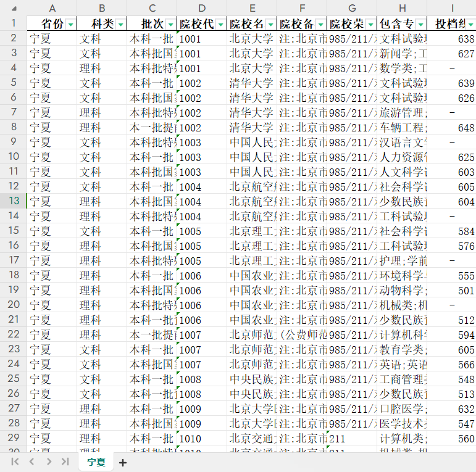Screen dimensions: 476x472
Task: Select row 29 header
Action: point(14,437)
